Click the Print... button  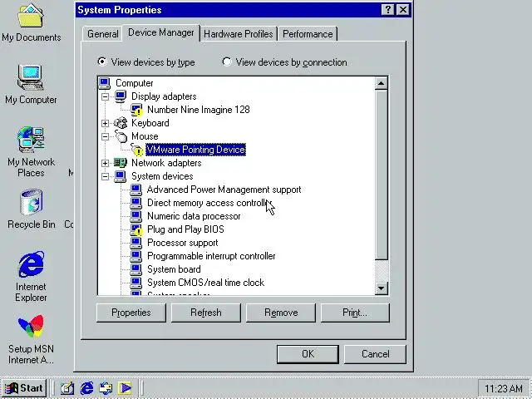355,313
